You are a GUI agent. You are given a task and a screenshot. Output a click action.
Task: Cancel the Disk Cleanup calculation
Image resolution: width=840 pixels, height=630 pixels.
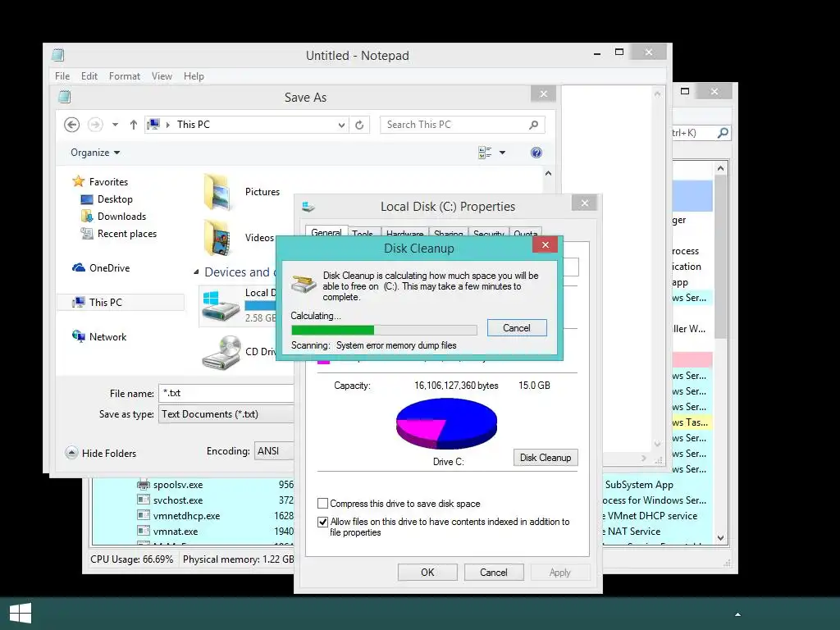[517, 328]
